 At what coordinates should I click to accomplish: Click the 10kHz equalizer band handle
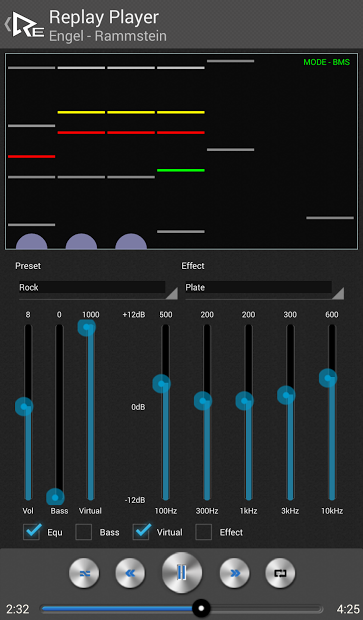328,378
